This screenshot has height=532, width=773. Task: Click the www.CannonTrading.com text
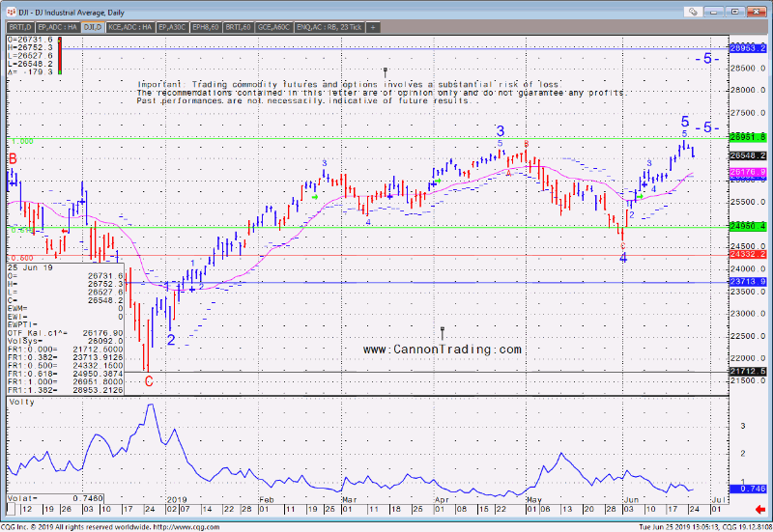pyautogui.click(x=442, y=350)
